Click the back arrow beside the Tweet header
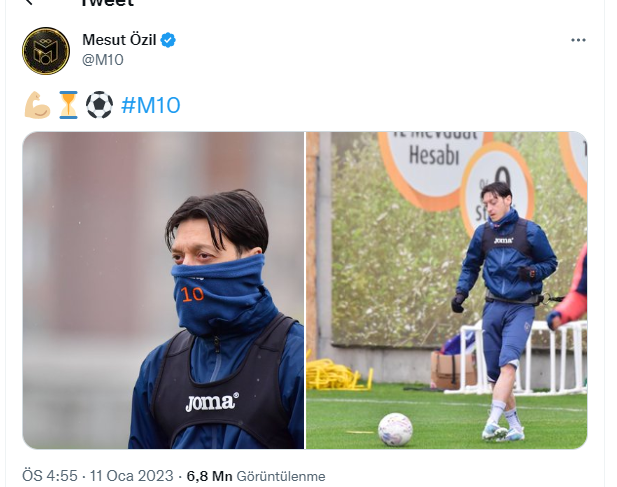The height and width of the screenshot is (487, 617). coord(28,2)
